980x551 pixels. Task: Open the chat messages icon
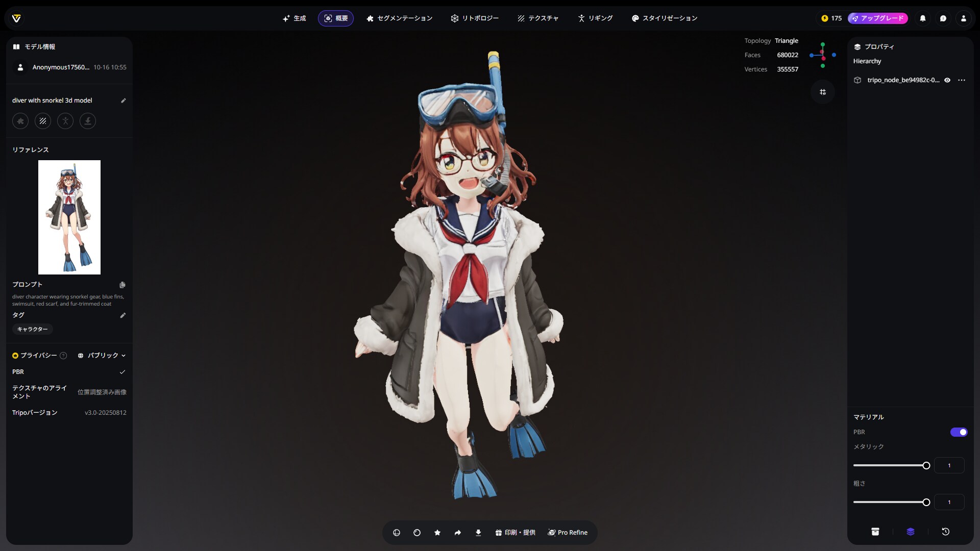943,18
